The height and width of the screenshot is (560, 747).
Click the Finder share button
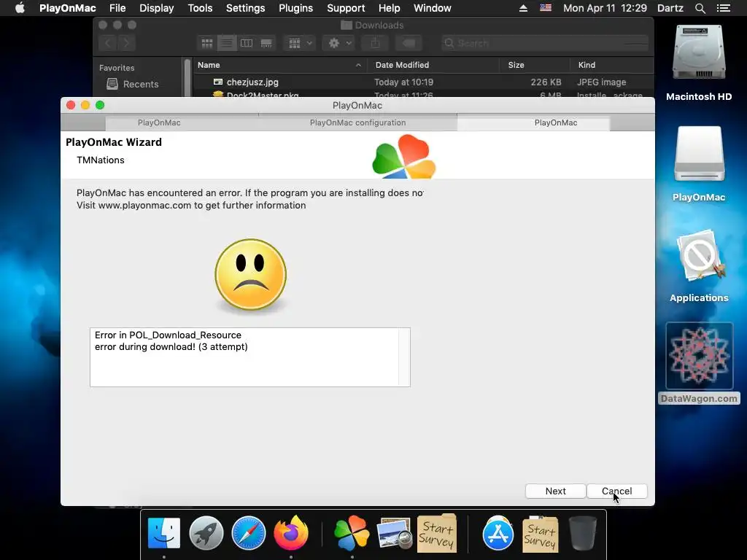point(376,43)
